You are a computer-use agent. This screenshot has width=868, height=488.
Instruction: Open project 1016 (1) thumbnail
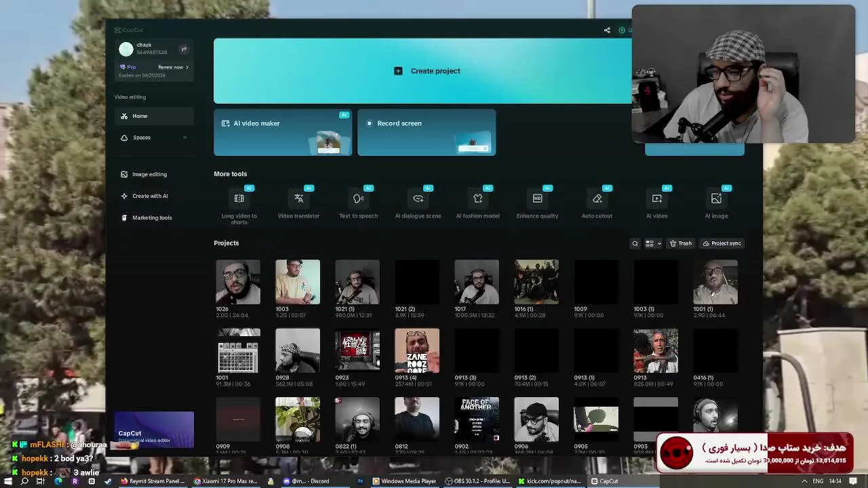(536, 282)
